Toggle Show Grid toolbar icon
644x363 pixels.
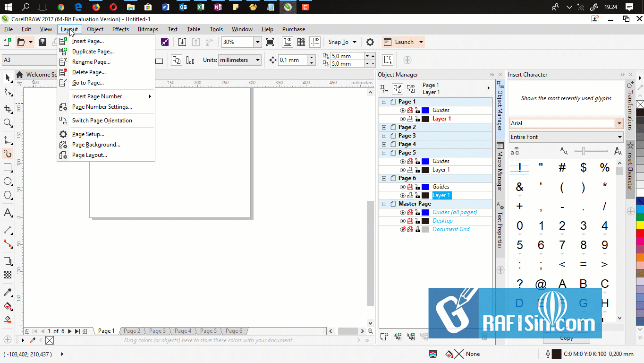301,42
